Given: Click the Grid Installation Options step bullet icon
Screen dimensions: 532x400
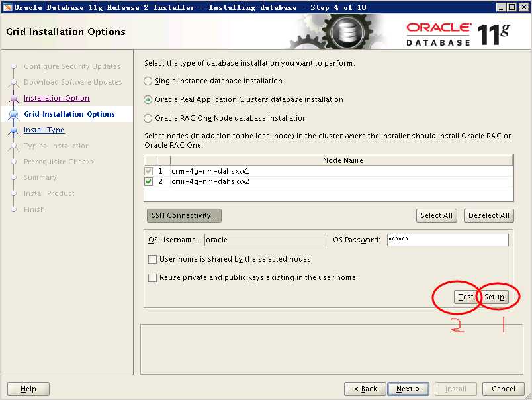Looking at the screenshot, I should coord(14,115).
